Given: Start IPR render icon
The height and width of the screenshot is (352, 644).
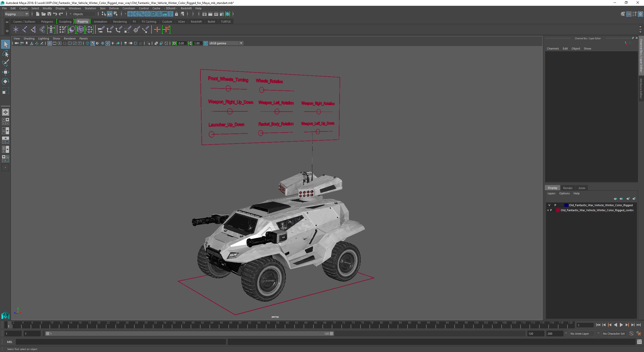Looking at the screenshot, I should click(x=216, y=14).
